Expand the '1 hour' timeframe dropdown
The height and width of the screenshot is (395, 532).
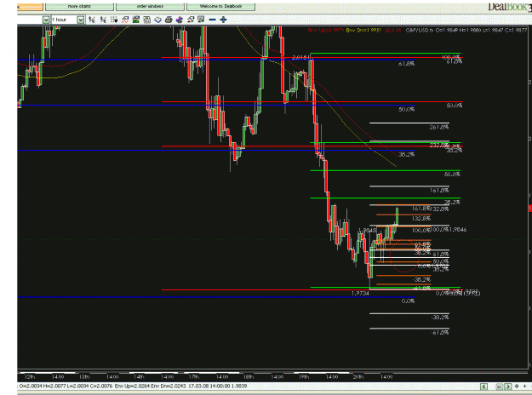(x=80, y=20)
